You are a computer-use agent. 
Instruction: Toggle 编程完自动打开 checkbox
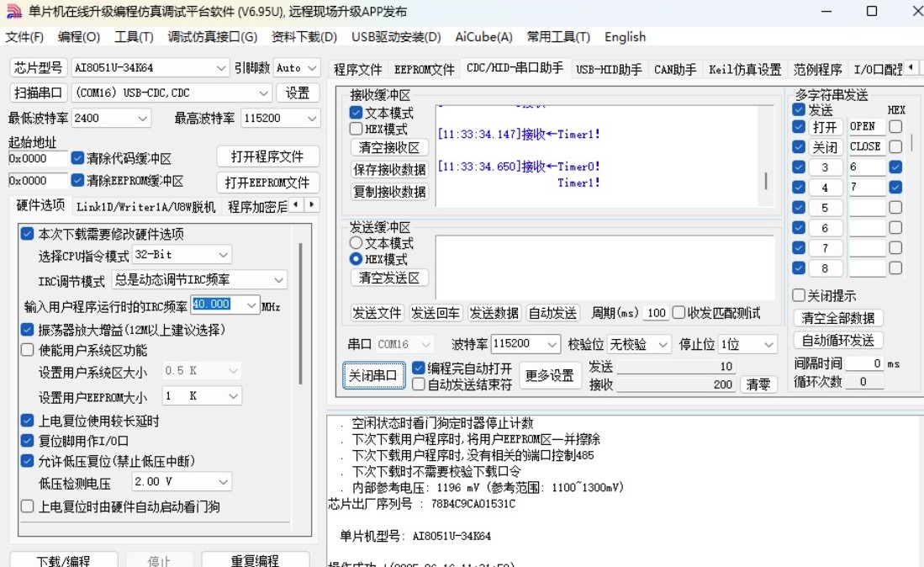click(419, 368)
